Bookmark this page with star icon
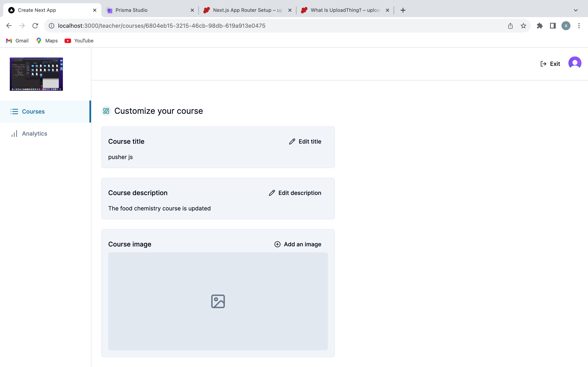588x367 pixels. point(523,26)
